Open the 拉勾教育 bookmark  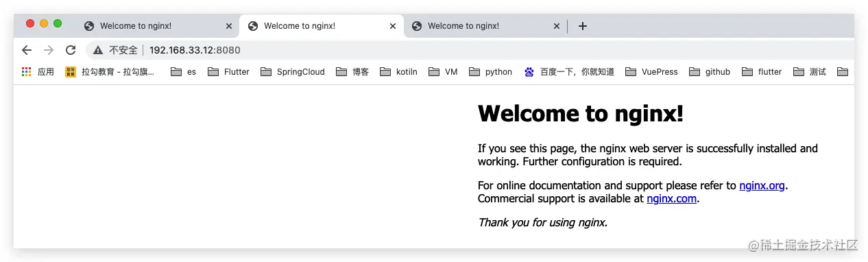click(110, 71)
